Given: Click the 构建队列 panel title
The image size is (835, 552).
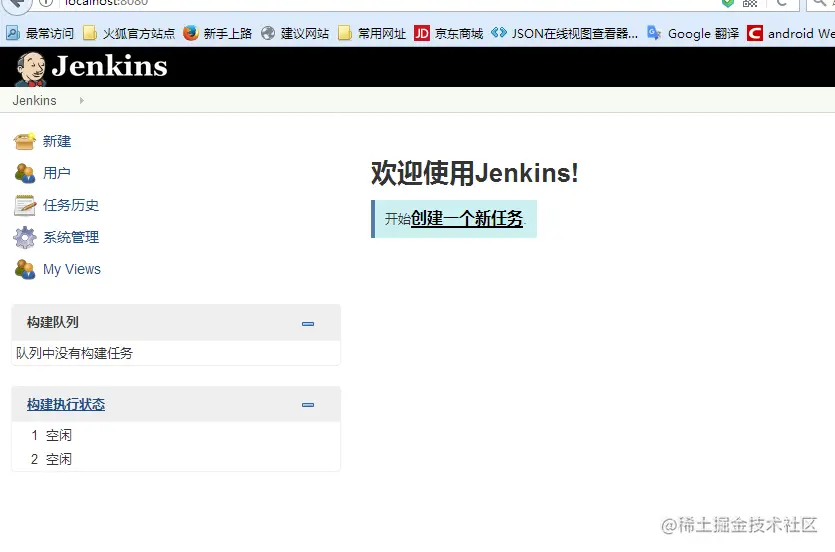Looking at the screenshot, I should pyautogui.click(x=53, y=322).
